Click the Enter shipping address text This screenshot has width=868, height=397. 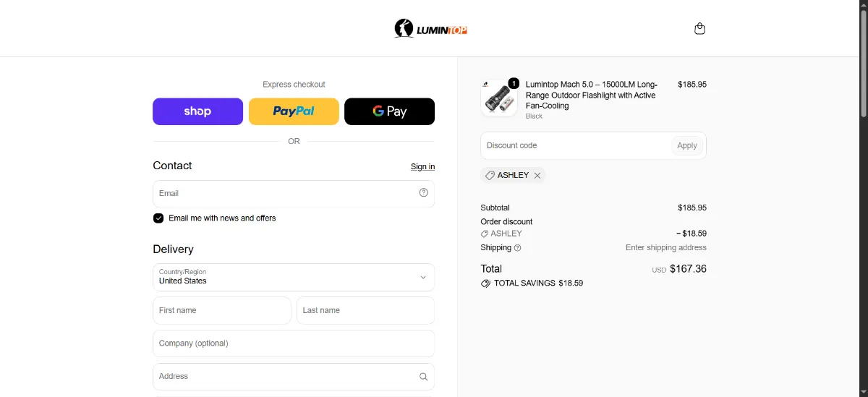click(666, 247)
